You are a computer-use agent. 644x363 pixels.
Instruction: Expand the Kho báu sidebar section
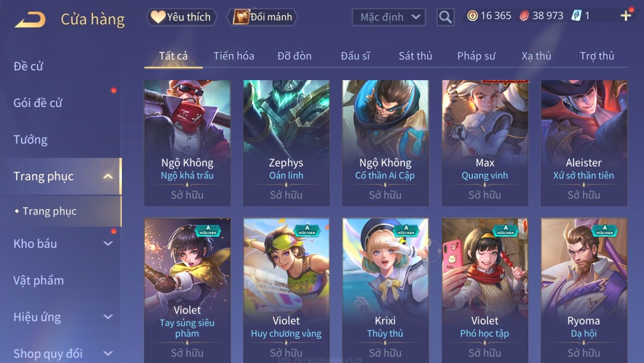[108, 244]
